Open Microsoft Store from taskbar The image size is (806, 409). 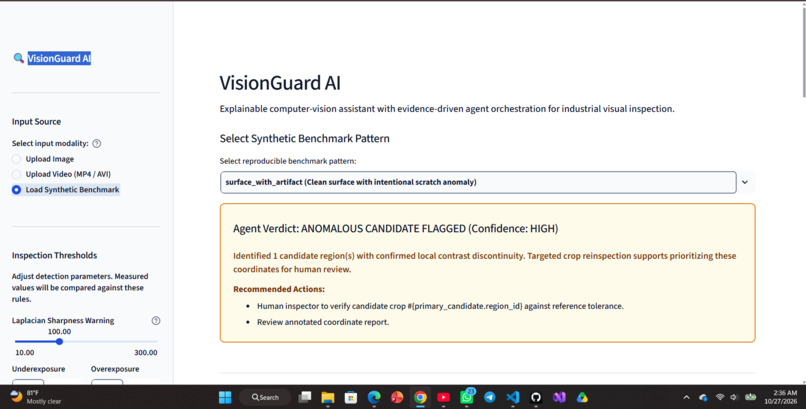click(351, 397)
